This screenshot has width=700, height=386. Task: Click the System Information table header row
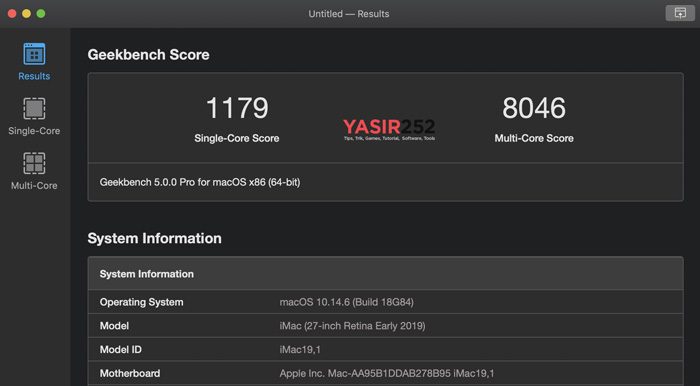(385, 274)
